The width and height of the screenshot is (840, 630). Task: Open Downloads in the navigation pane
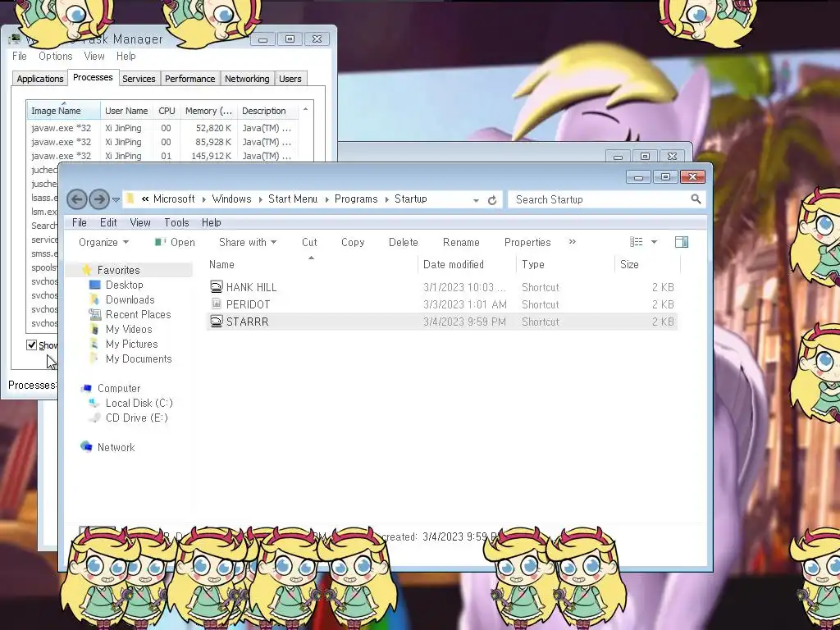tap(129, 299)
